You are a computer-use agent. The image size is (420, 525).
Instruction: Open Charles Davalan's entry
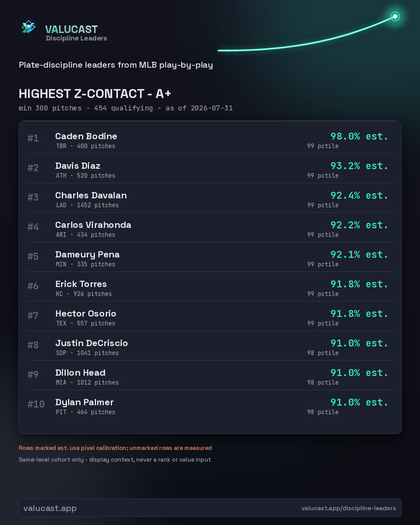pos(210,198)
